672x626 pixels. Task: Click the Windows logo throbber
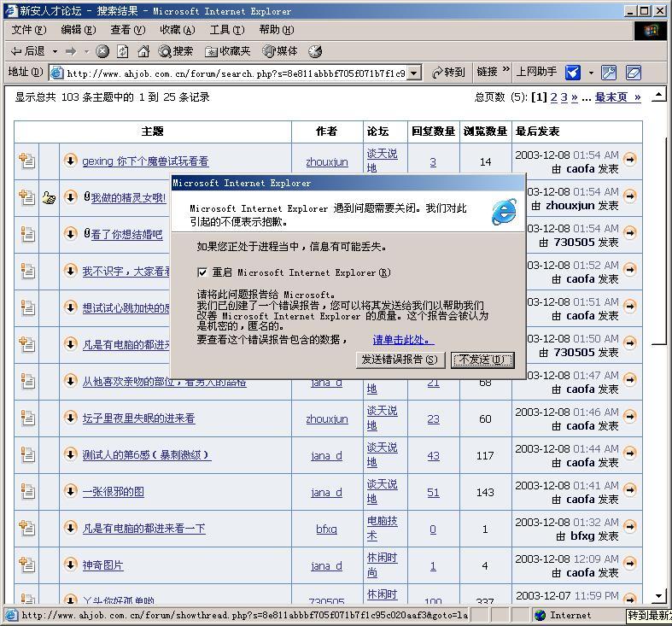650,31
